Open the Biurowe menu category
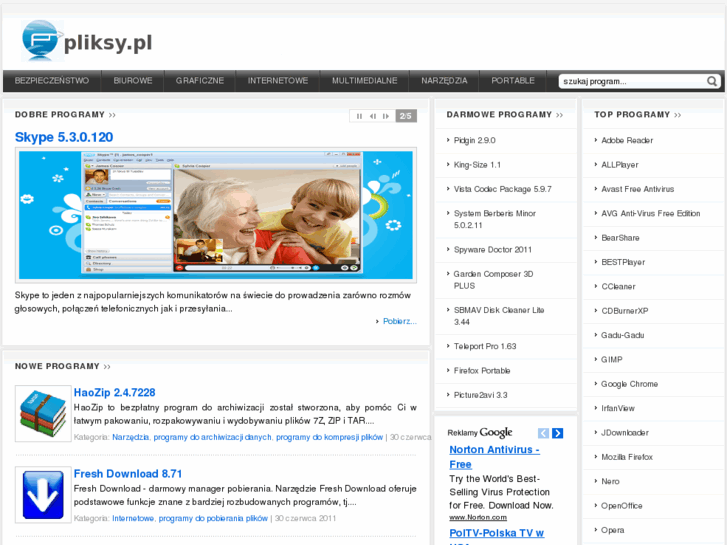727x545 pixels. 133,81
